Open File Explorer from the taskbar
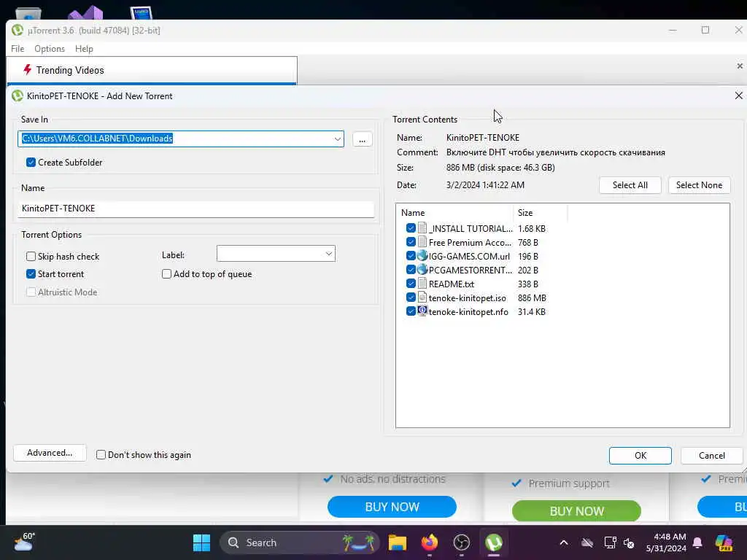 [398, 542]
